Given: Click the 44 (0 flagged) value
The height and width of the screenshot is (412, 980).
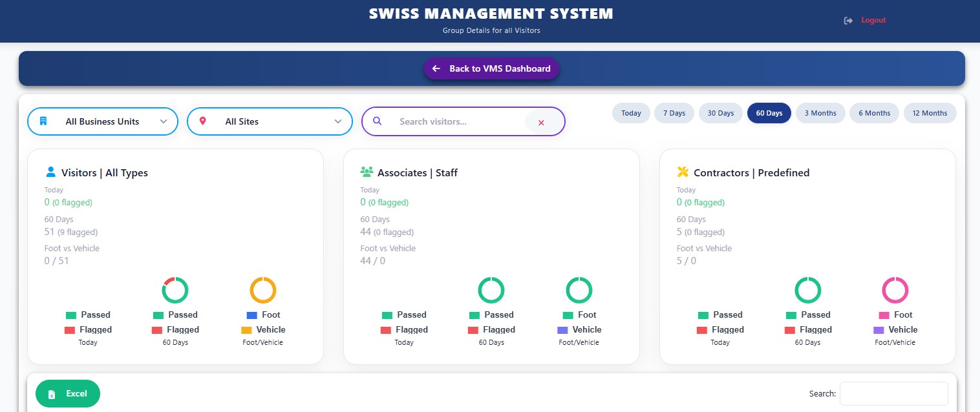Looking at the screenshot, I should click(x=387, y=232).
